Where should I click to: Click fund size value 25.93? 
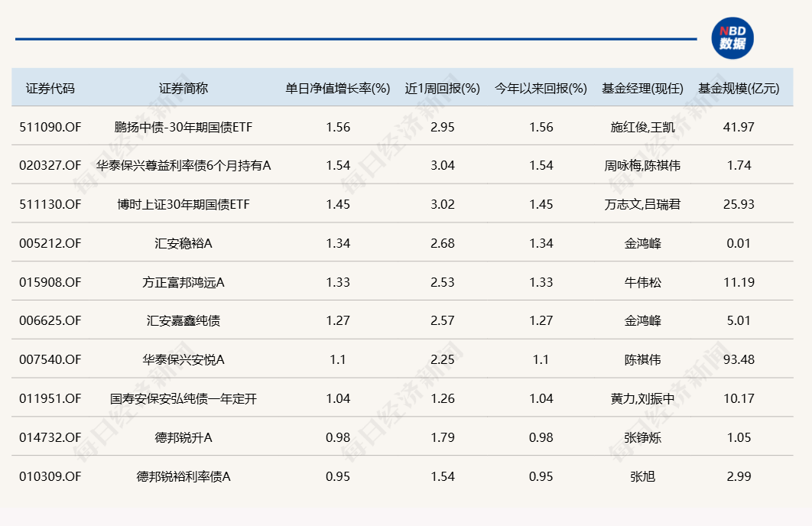pyautogui.click(x=739, y=204)
